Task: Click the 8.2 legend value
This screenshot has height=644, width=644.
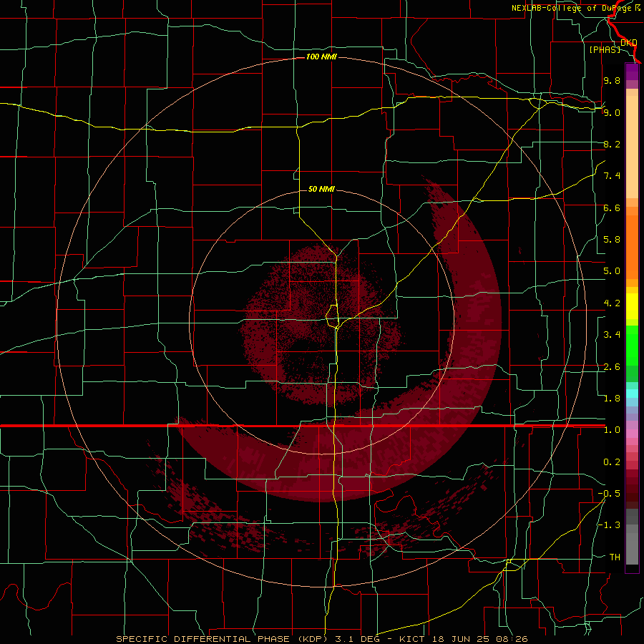Action: tap(612, 144)
